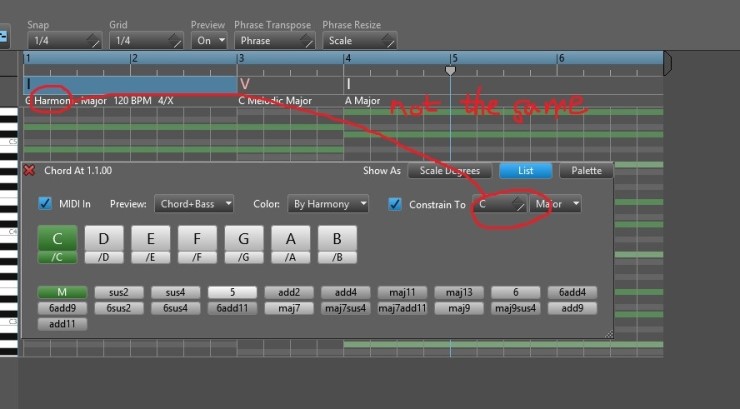Select the 6add9 chord type

coord(62,308)
